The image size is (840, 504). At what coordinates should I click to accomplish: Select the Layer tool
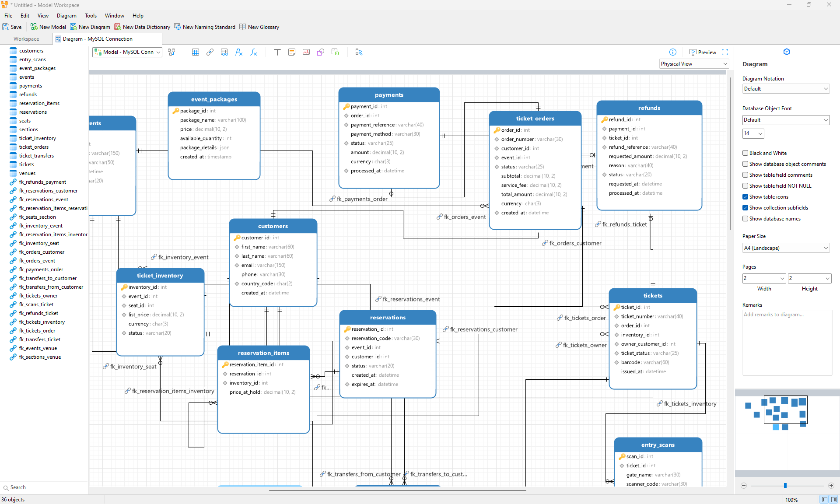click(335, 52)
